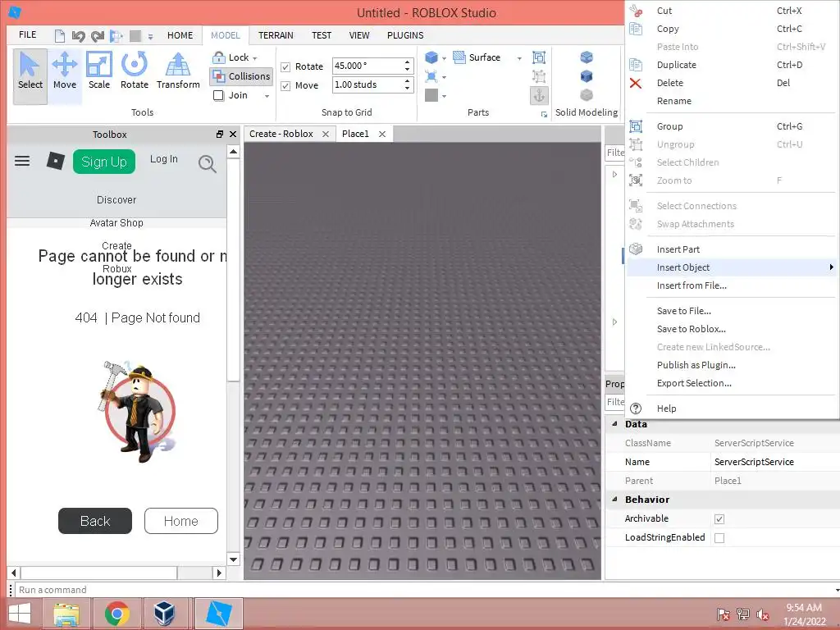Open the hamburger menu in Toolbox page
Screen dimensions: 840x630
click(22, 161)
